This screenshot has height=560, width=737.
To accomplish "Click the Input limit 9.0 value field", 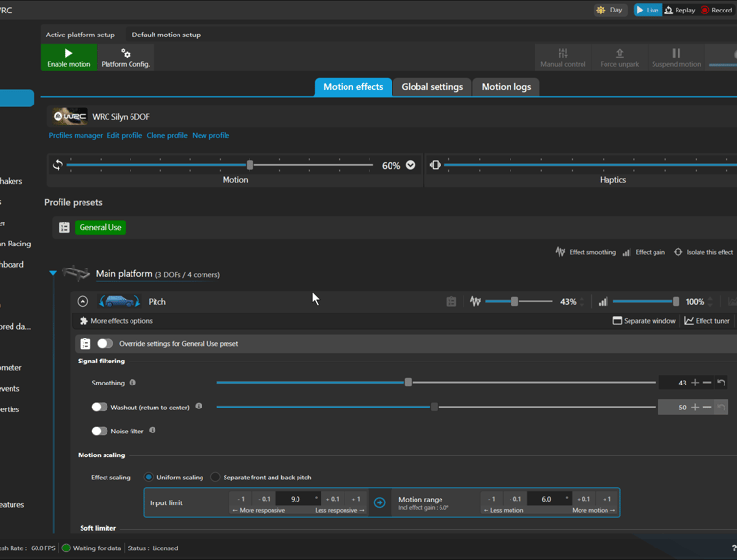I will (297, 499).
